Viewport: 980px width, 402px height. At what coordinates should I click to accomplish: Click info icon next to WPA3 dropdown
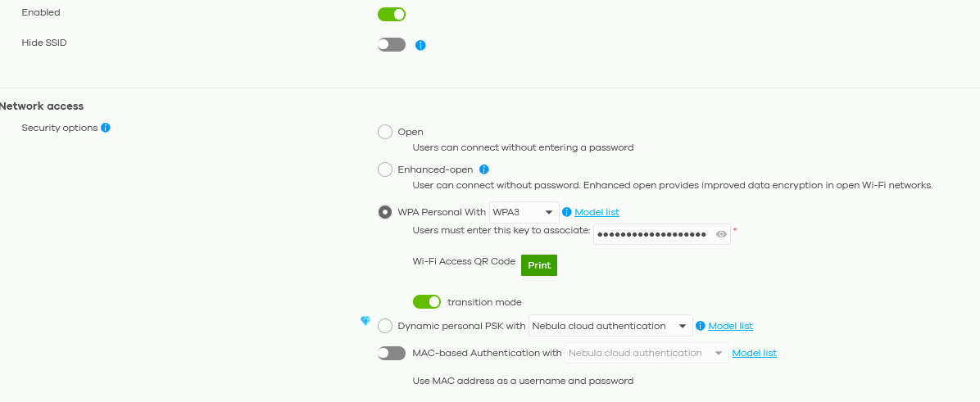coord(567,212)
